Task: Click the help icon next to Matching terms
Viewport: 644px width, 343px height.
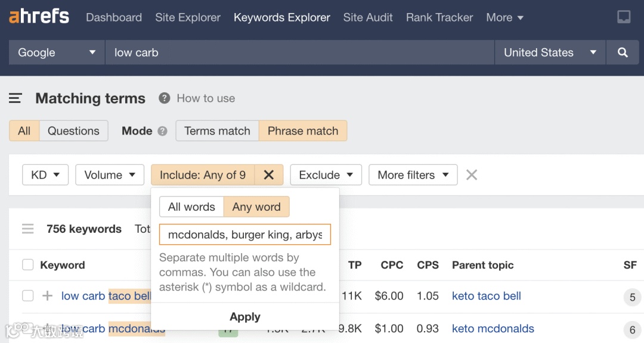Action: coord(164,98)
